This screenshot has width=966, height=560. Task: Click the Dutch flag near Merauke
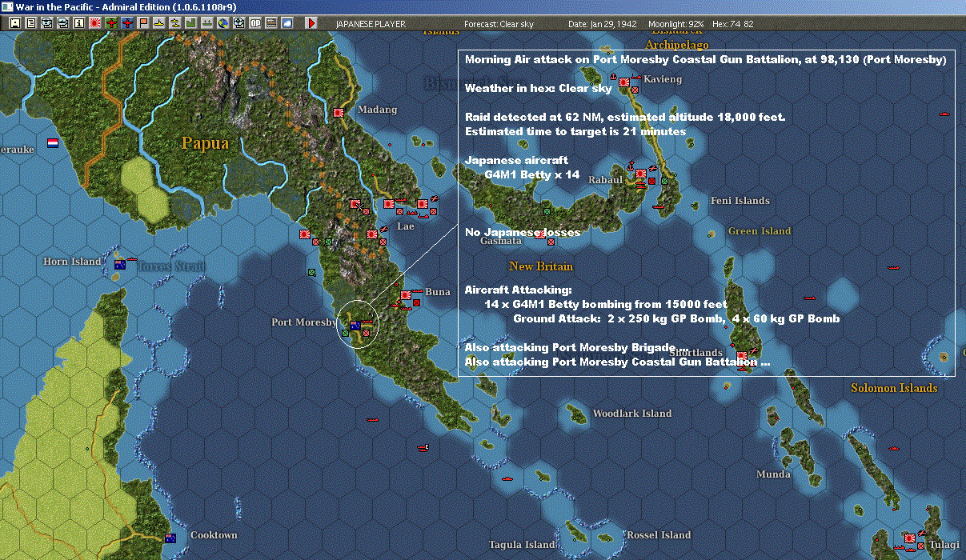(x=53, y=143)
